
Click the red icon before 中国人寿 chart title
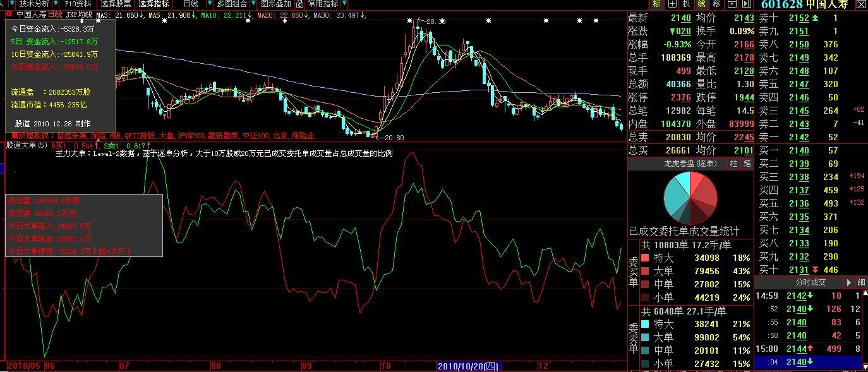pos(10,14)
